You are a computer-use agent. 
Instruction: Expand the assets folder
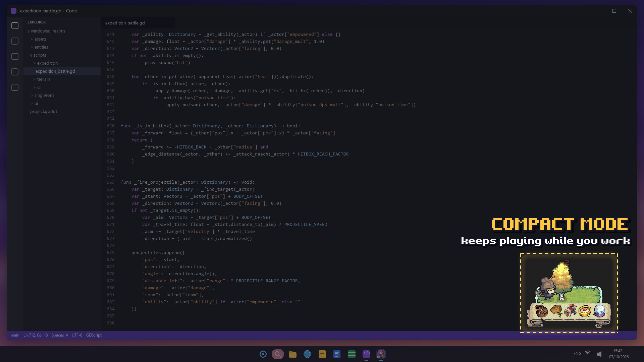38,39
